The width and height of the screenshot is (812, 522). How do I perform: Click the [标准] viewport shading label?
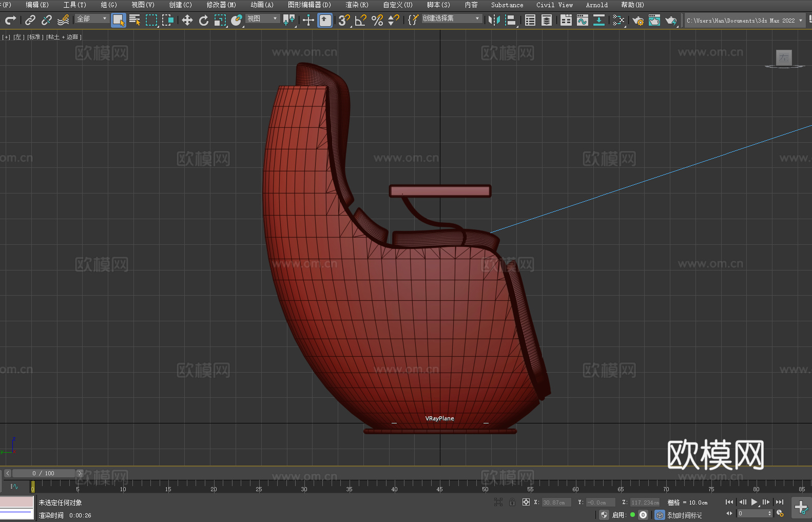tap(35, 37)
